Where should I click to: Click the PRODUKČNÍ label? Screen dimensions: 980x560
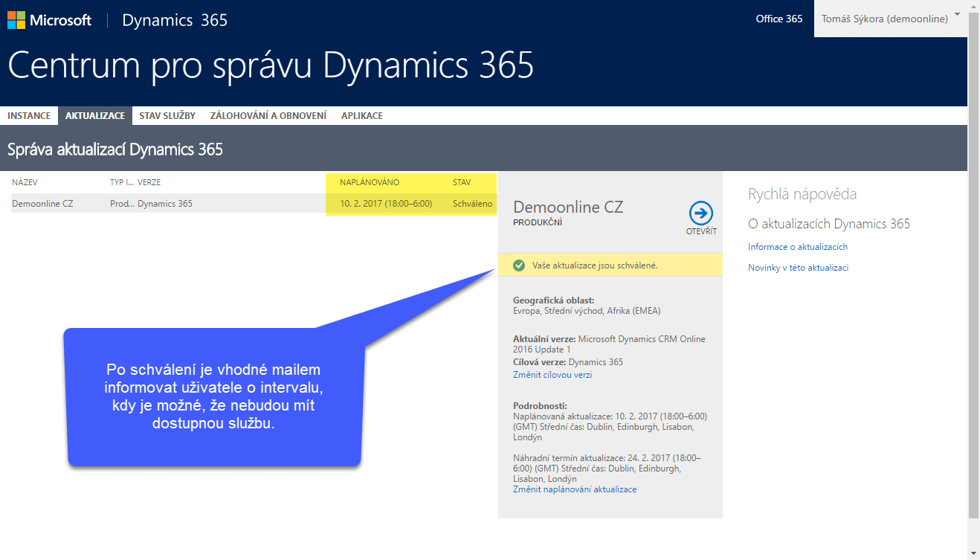[x=538, y=222]
